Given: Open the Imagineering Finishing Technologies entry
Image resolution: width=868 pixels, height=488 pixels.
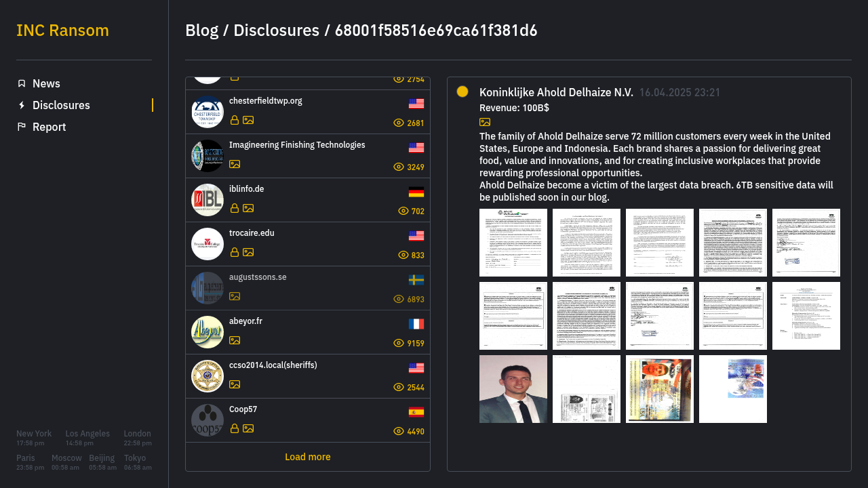Looking at the screenshot, I should point(308,156).
